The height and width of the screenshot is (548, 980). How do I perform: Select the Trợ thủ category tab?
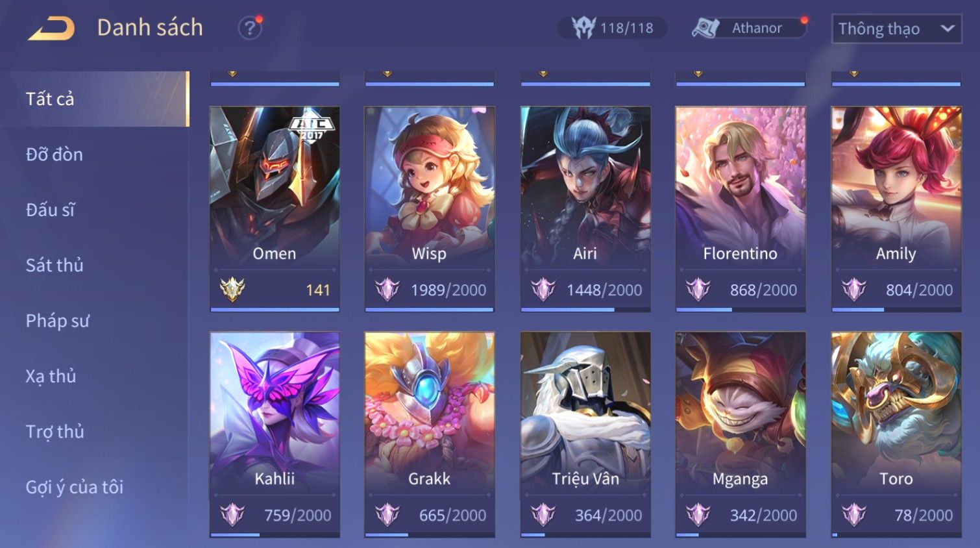(55, 432)
